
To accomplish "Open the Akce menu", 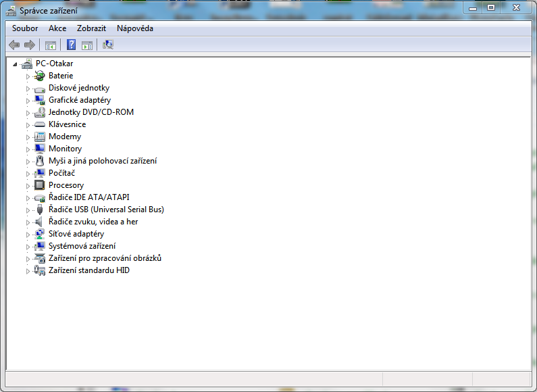I will pyautogui.click(x=57, y=28).
